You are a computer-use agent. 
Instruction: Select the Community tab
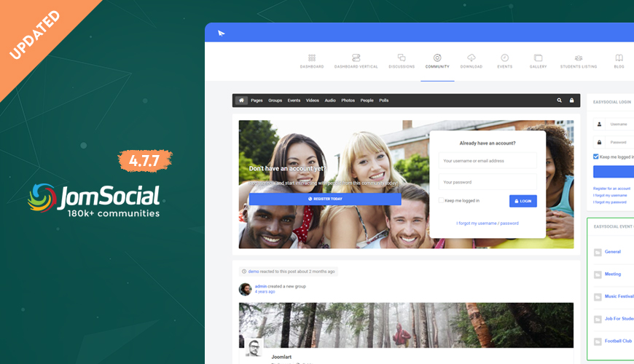tap(437, 61)
